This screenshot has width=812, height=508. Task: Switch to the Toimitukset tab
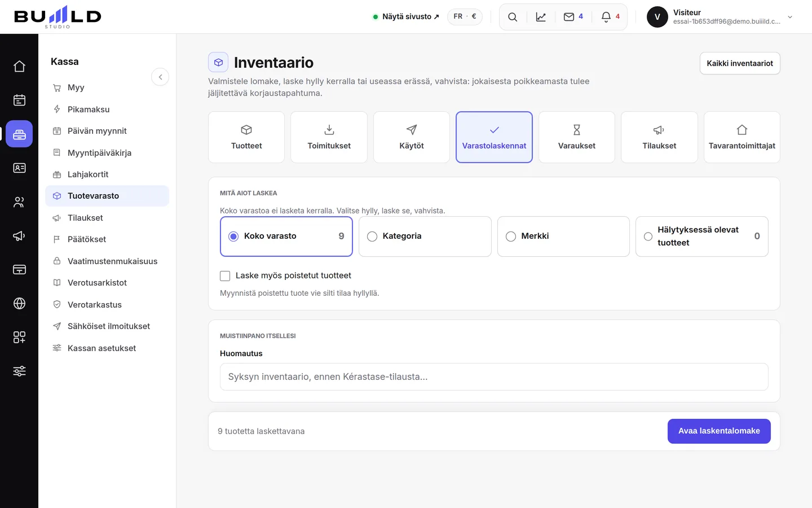pyautogui.click(x=329, y=137)
